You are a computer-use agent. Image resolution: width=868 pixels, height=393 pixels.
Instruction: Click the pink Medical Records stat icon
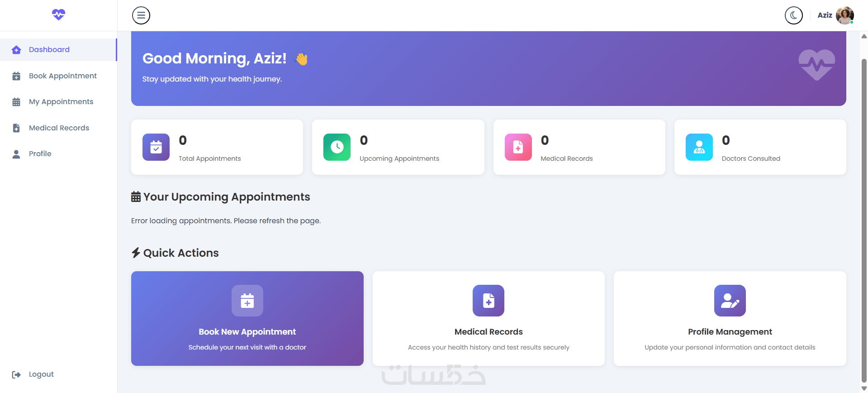pos(518,147)
